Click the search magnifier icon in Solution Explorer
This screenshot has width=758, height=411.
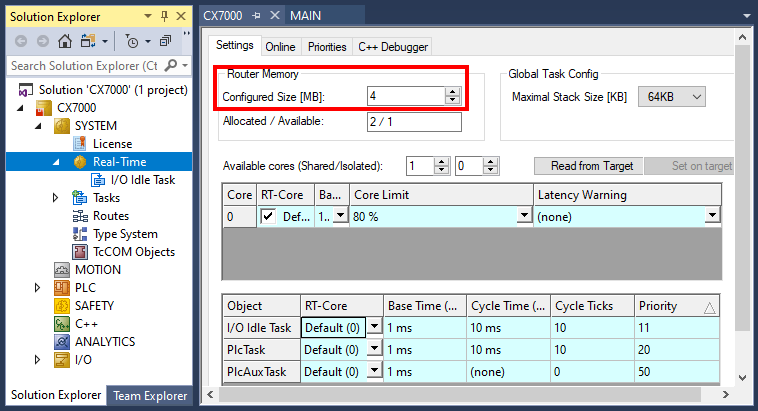(x=171, y=65)
